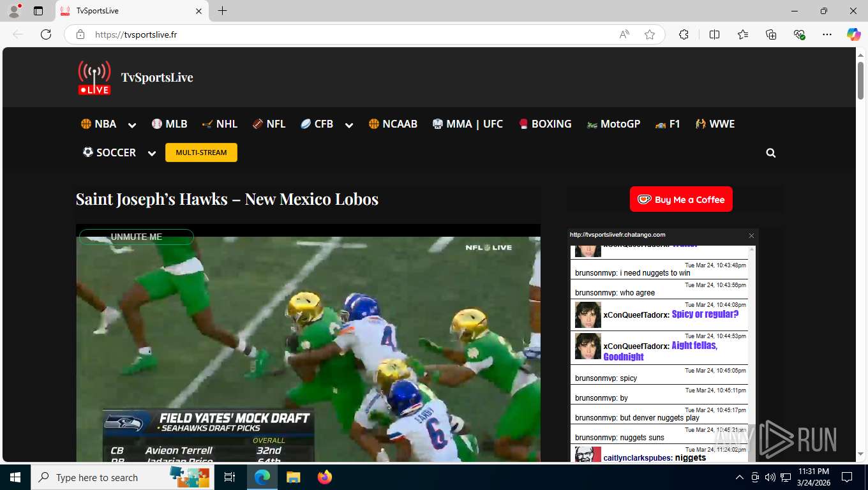Open the search magnifier icon in the nav bar
The height and width of the screenshot is (490, 868).
click(x=771, y=153)
